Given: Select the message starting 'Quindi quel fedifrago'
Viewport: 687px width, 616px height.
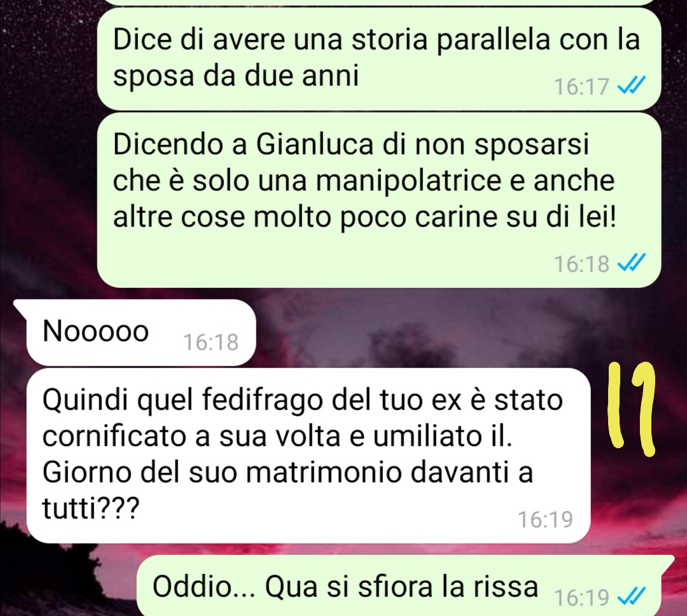Looking at the screenshot, I should (x=308, y=455).
